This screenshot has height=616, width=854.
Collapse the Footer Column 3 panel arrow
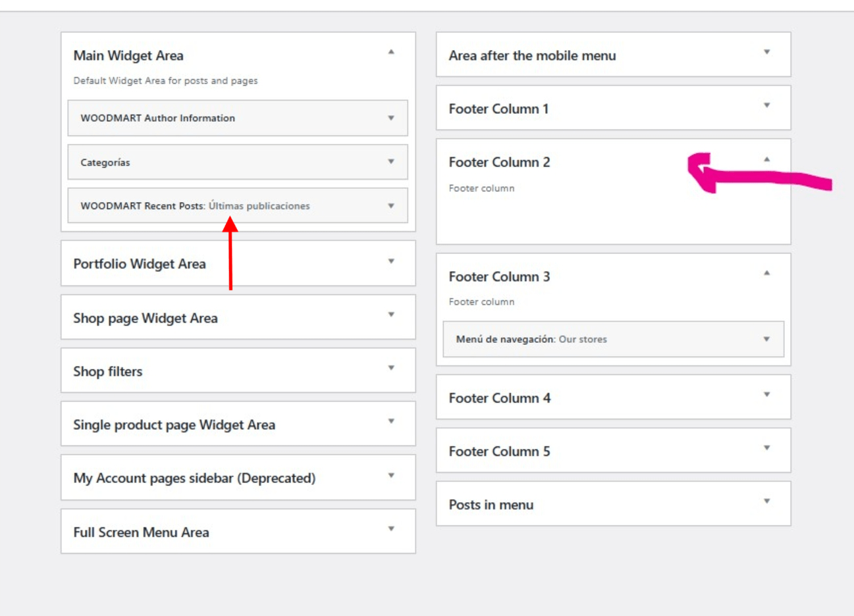766,273
